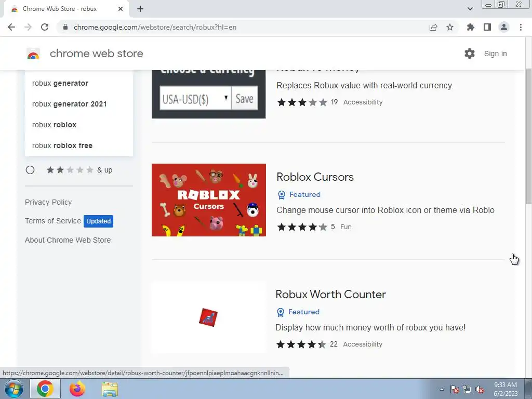Click Sign in link
The height and width of the screenshot is (399, 532).
tap(495, 54)
